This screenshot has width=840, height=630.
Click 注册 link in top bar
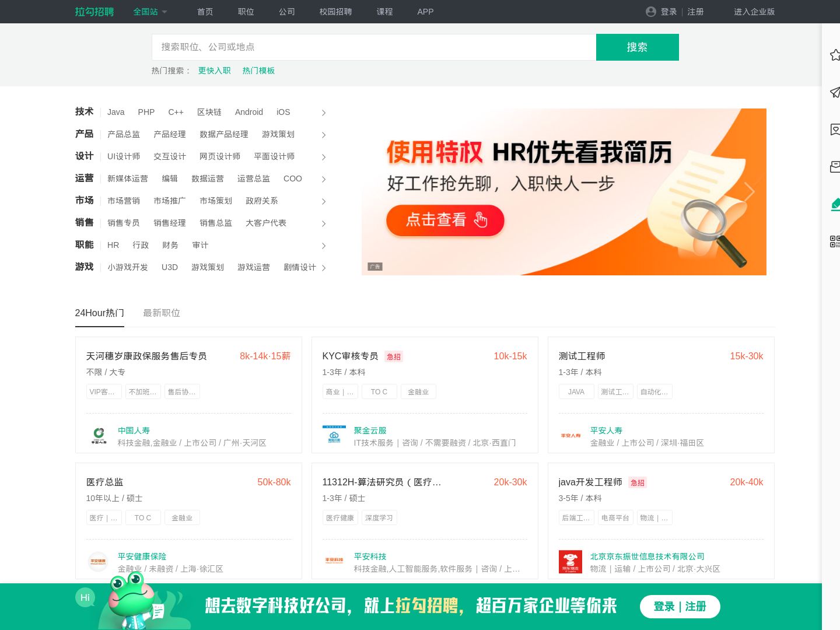coord(696,12)
